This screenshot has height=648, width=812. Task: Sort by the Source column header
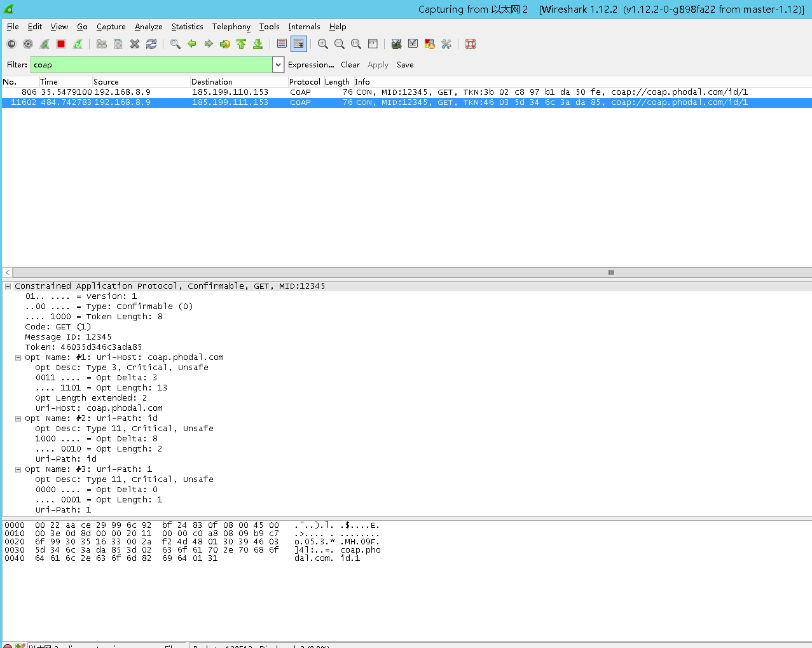141,82
